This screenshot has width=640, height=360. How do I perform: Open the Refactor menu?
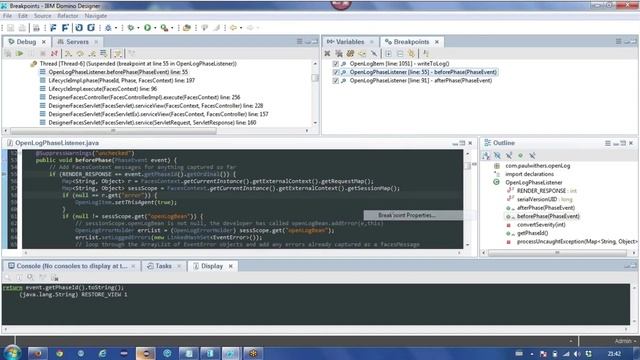pos(67,16)
